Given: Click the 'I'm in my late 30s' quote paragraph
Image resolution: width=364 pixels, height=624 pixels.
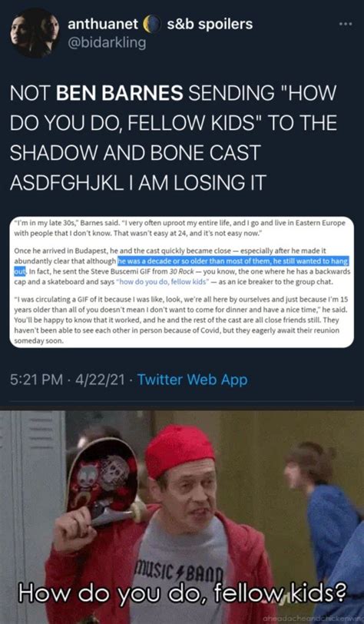Looking at the screenshot, I should 179,228.
